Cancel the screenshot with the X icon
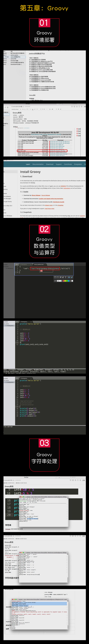The image size is (89, 644). (69, 277)
